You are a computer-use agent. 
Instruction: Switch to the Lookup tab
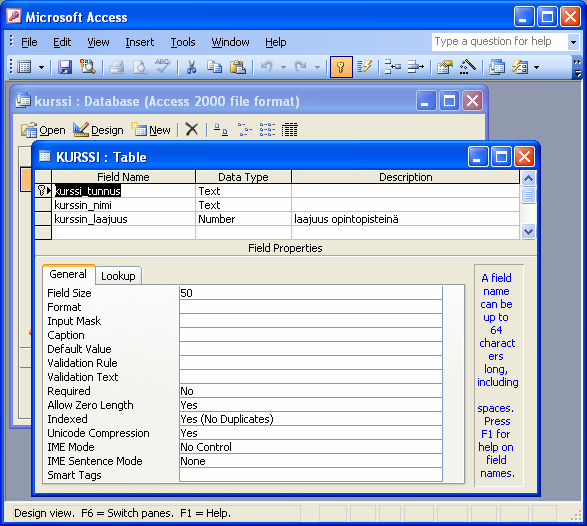click(118, 276)
